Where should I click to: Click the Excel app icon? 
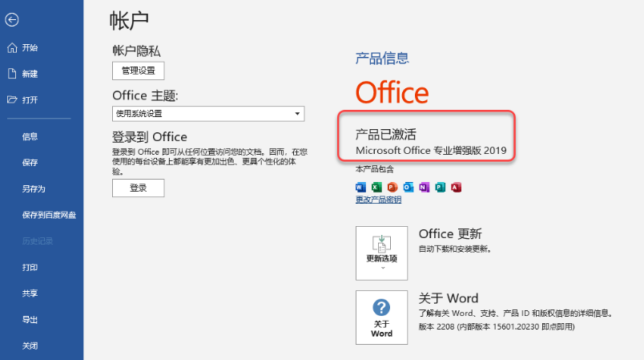point(376,188)
